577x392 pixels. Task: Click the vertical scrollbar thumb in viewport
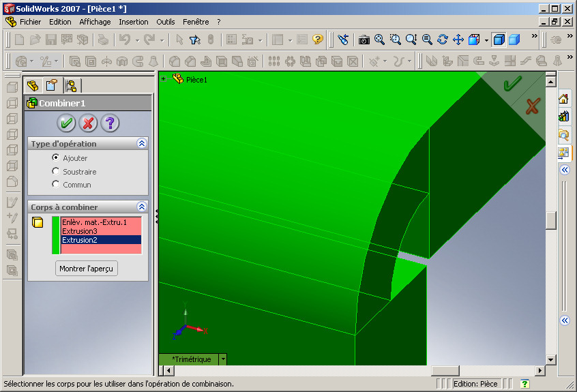pyautogui.click(x=550, y=221)
